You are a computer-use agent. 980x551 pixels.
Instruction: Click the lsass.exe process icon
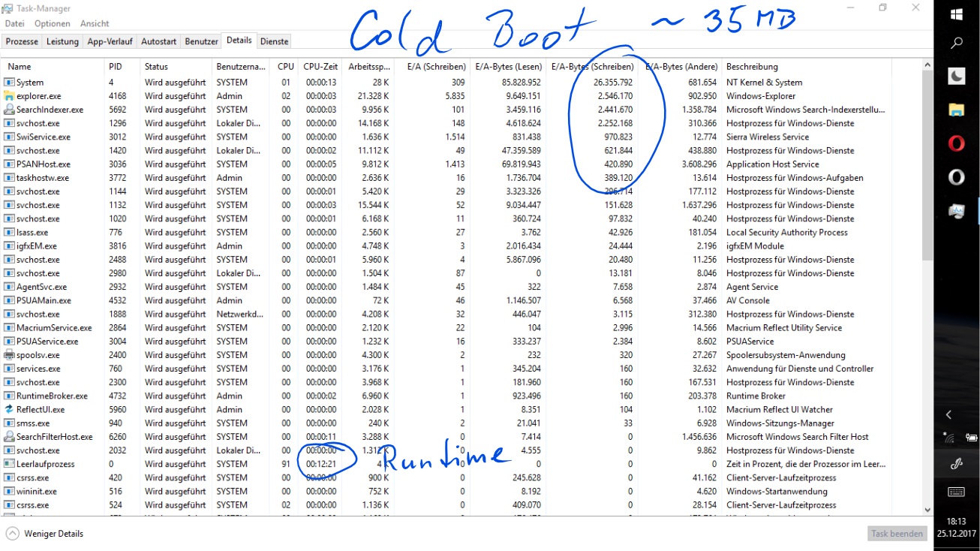pyautogui.click(x=9, y=232)
